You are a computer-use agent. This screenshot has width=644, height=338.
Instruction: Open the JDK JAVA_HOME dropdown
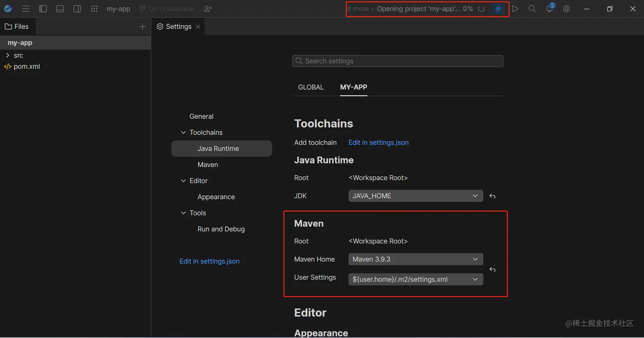point(416,196)
